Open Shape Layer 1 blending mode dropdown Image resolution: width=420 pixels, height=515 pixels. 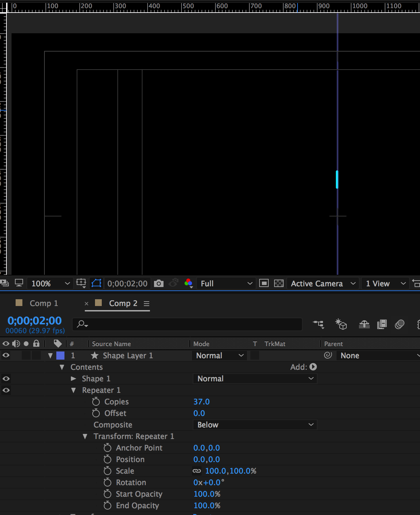coord(219,355)
